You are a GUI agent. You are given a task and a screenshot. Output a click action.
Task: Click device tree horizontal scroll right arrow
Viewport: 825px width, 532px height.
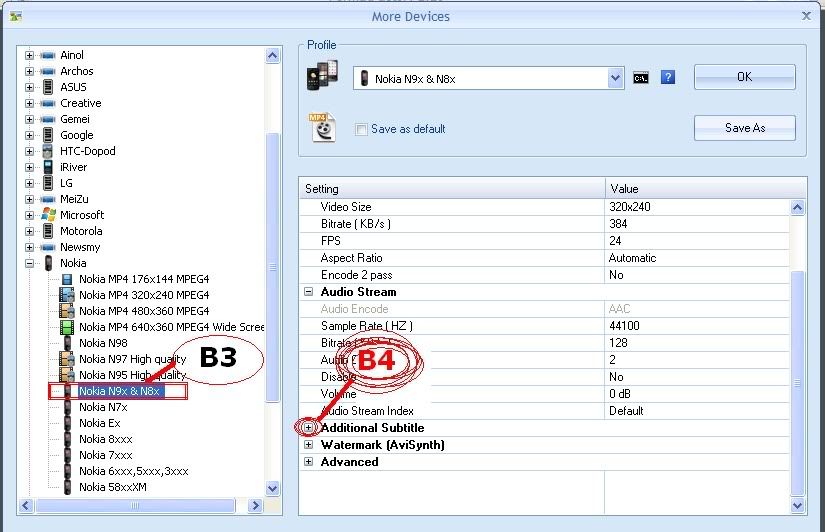tap(255, 506)
